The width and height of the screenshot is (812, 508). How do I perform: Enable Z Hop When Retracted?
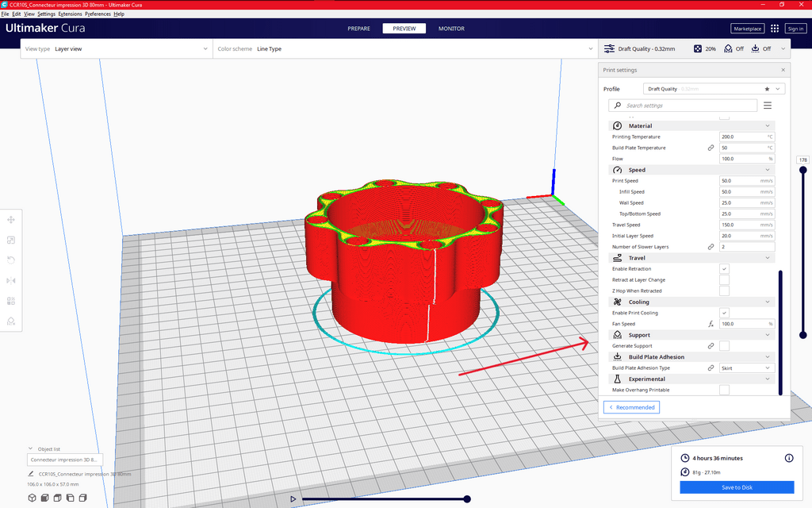pyautogui.click(x=724, y=291)
